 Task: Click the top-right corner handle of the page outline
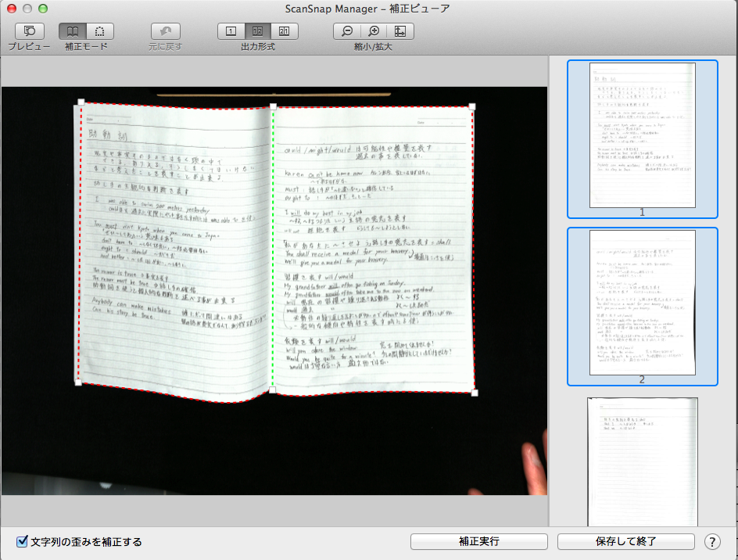(x=472, y=107)
